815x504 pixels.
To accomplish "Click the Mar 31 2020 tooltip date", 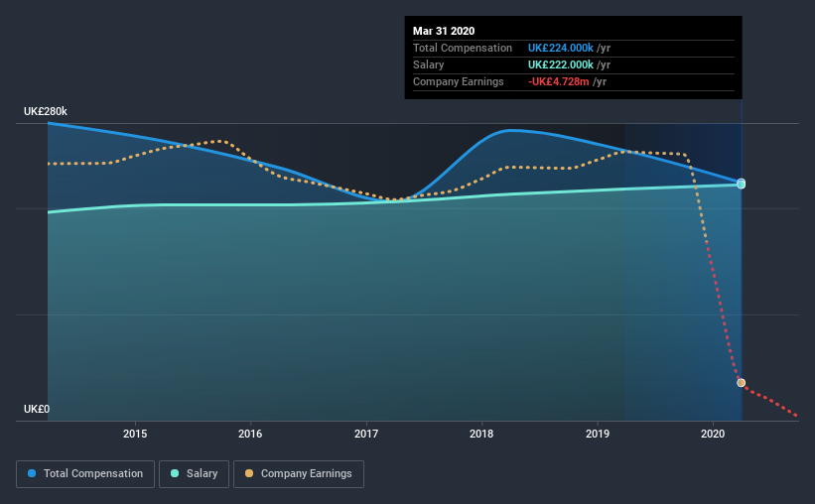I will pyautogui.click(x=444, y=31).
